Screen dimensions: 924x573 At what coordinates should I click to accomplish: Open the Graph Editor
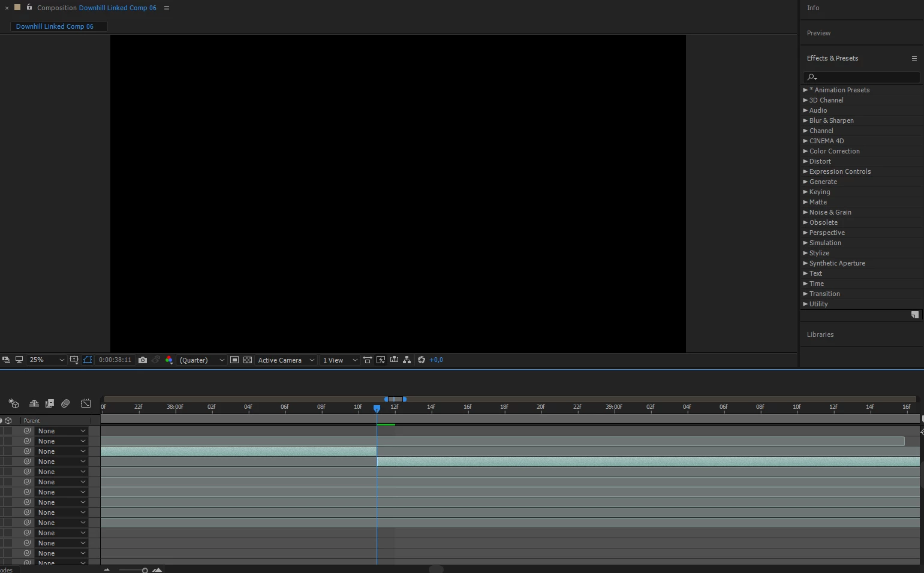(86, 403)
